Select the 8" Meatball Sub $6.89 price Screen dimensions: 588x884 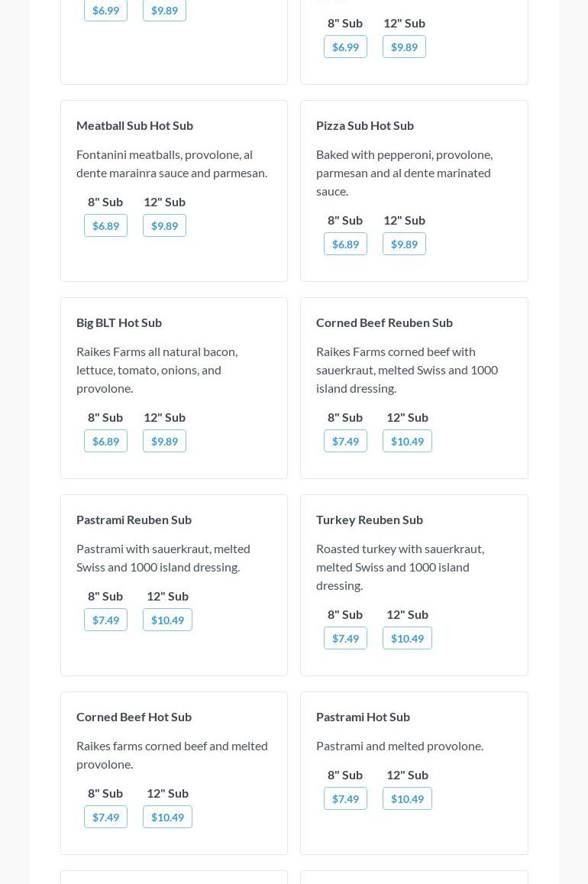coord(105,225)
